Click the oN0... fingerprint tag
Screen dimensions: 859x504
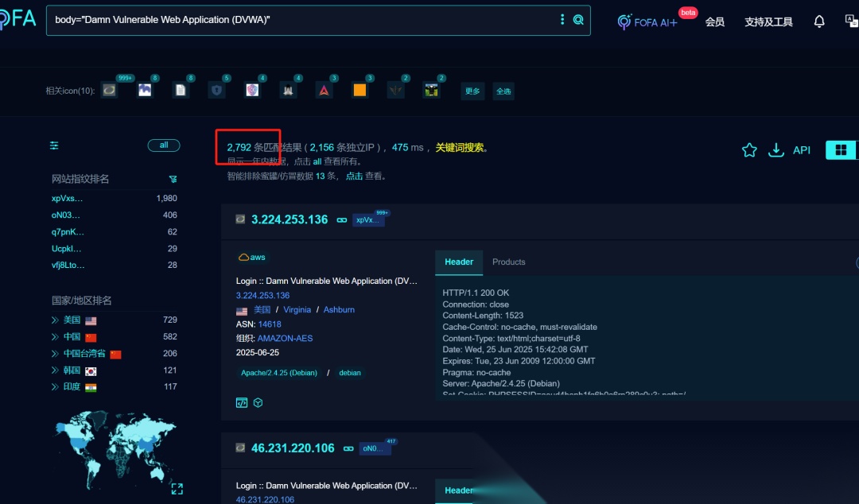[x=374, y=448]
